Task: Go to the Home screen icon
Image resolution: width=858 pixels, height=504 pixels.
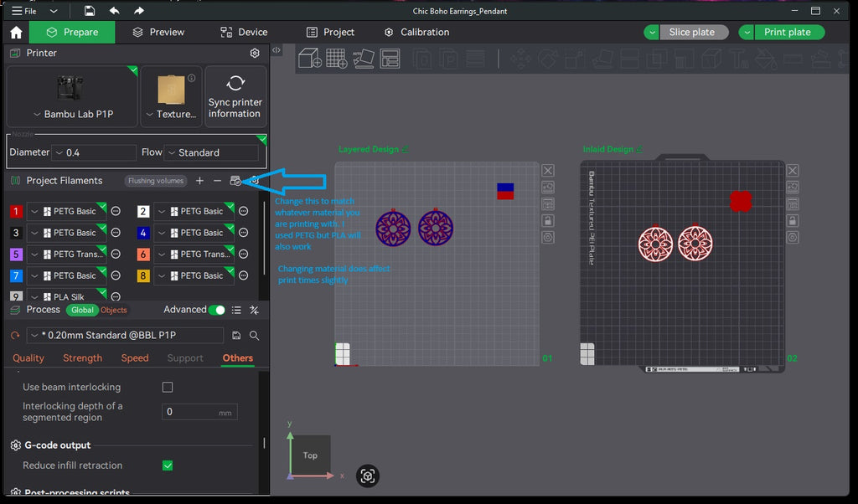Action: [16, 33]
